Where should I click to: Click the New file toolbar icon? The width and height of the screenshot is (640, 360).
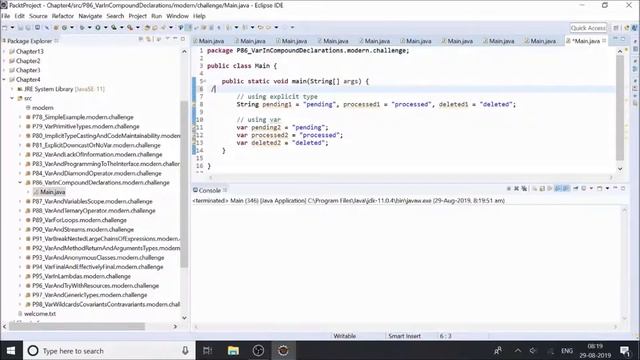[x=5, y=28]
